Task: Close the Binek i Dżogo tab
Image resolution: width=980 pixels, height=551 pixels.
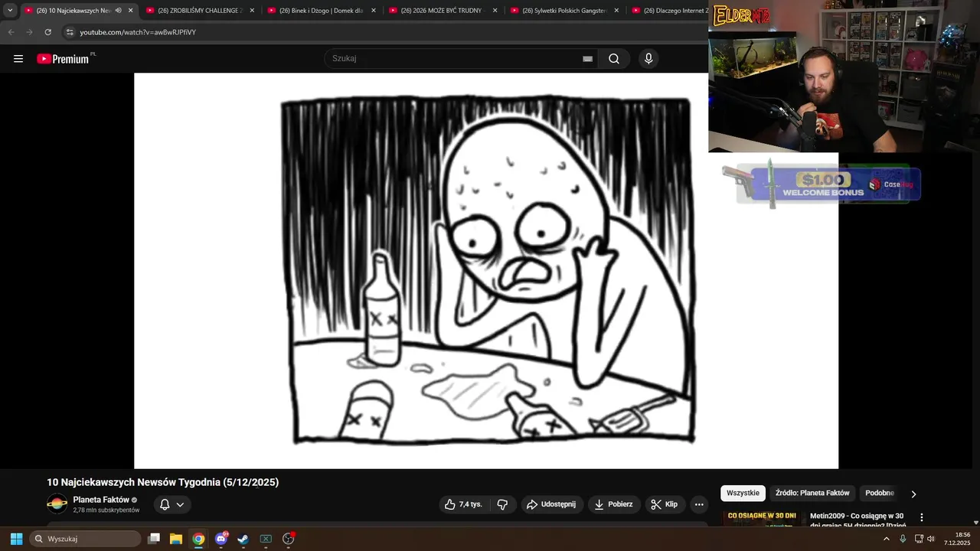Action: 374,11
